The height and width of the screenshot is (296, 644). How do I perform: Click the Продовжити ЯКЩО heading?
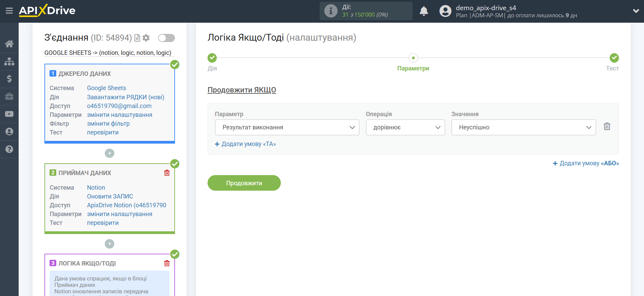pyautogui.click(x=242, y=90)
